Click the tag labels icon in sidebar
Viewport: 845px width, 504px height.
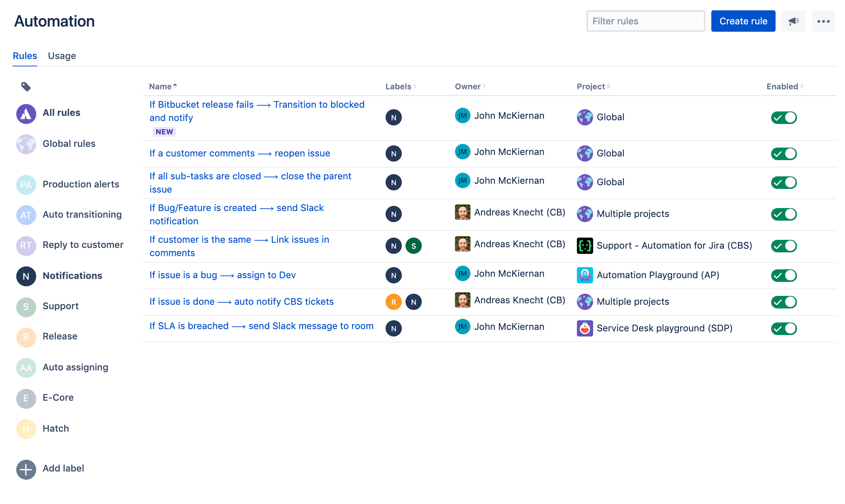point(26,87)
